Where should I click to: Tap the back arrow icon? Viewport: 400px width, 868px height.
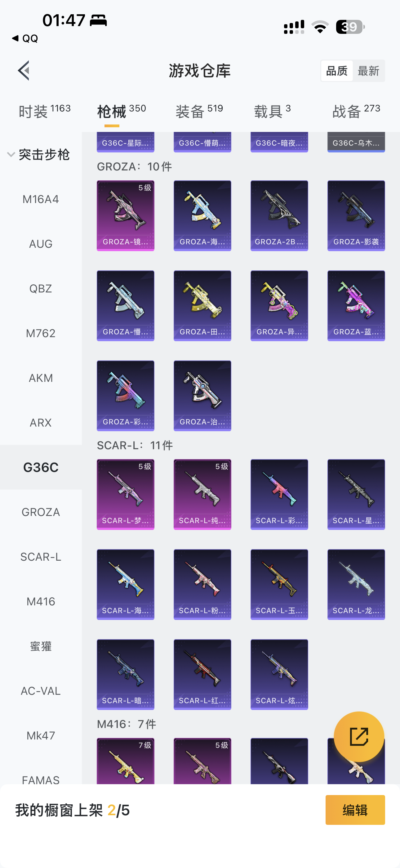click(24, 71)
